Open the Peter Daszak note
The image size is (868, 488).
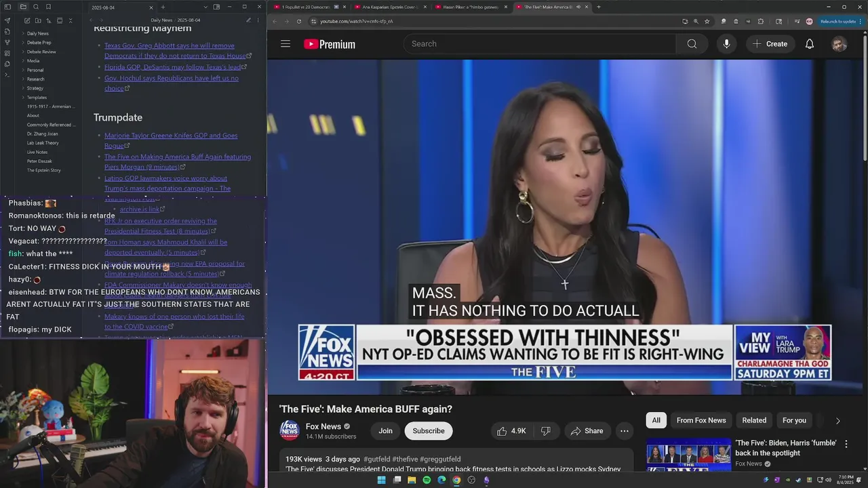tap(39, 161)
